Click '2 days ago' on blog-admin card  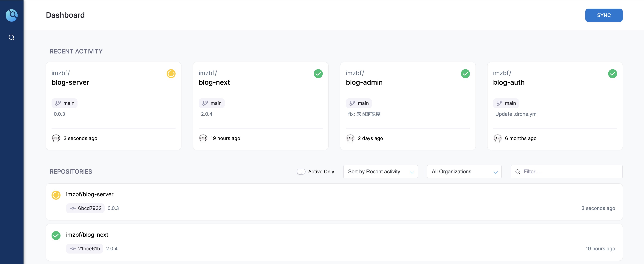(x=370, y=138)
